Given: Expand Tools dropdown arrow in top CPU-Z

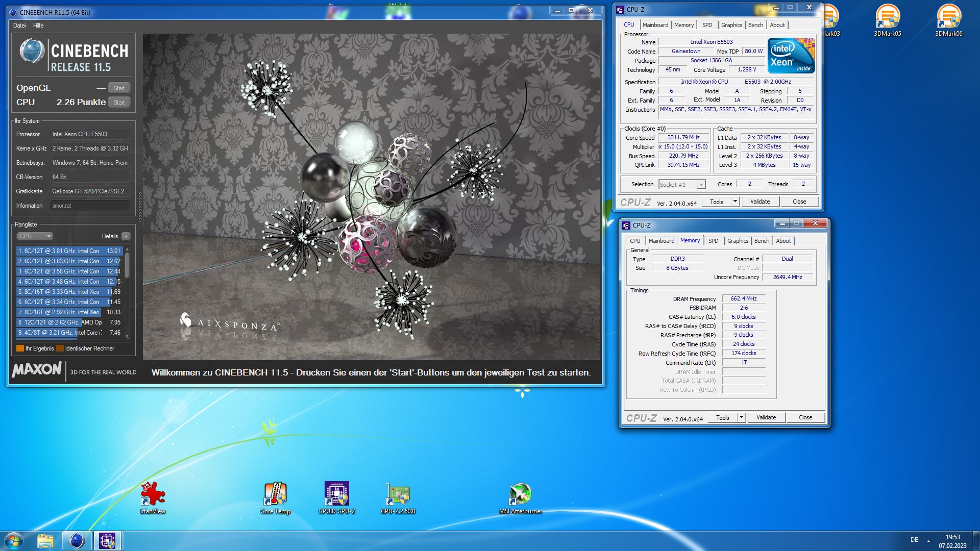Looking at the screenshot, I should (x=735, y=202).
